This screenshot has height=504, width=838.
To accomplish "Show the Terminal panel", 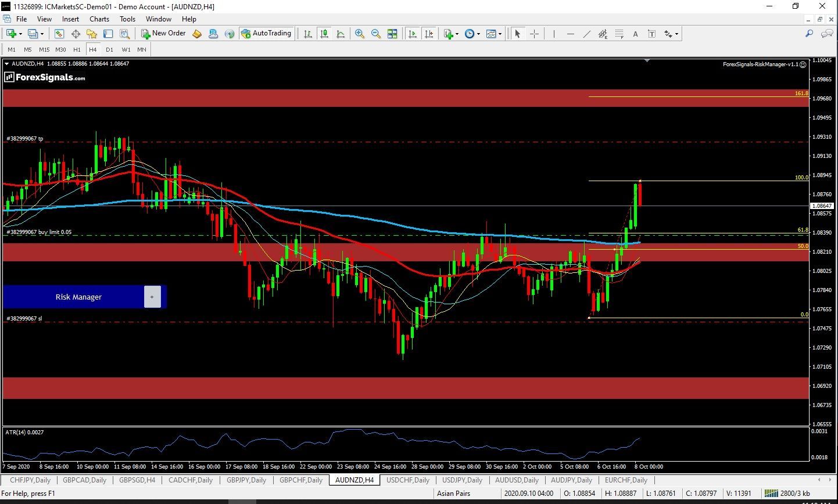I will tap(108, 34).
